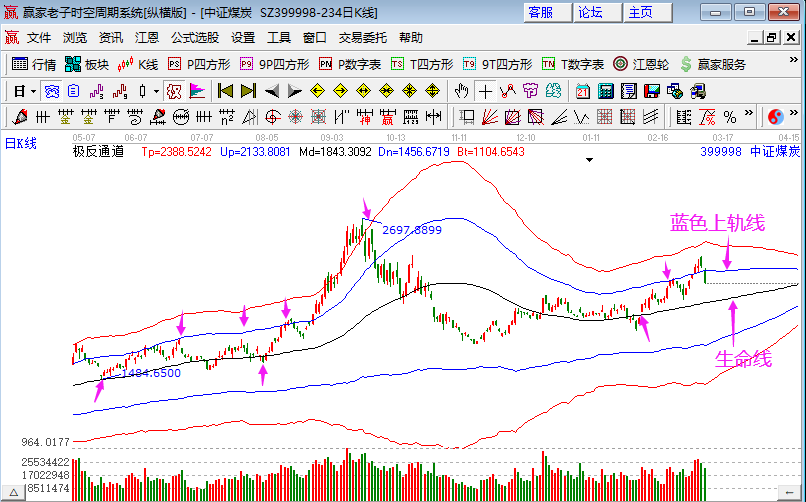Select the F ruler tool
This screenshot has width=806, height=502.
point(112,117)
